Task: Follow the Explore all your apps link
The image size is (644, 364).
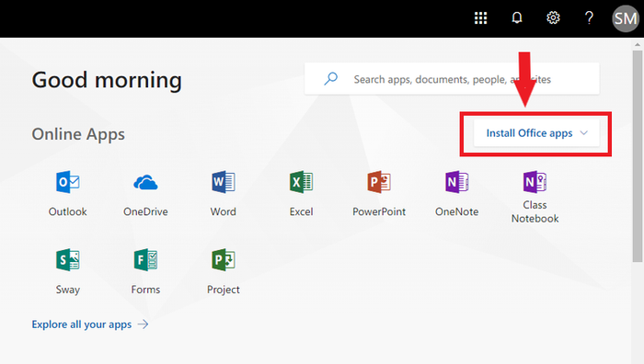Action: 90,324
